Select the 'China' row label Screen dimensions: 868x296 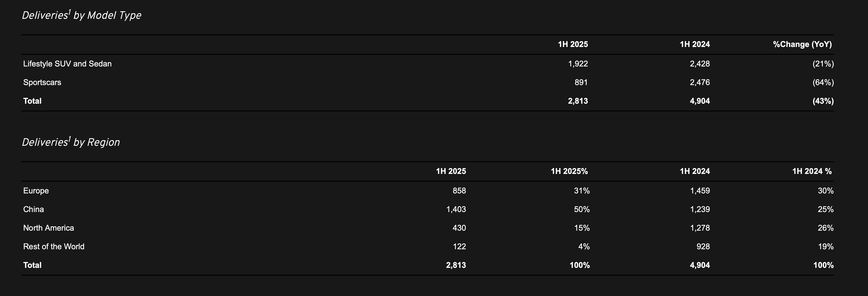[x=34, y=209]
